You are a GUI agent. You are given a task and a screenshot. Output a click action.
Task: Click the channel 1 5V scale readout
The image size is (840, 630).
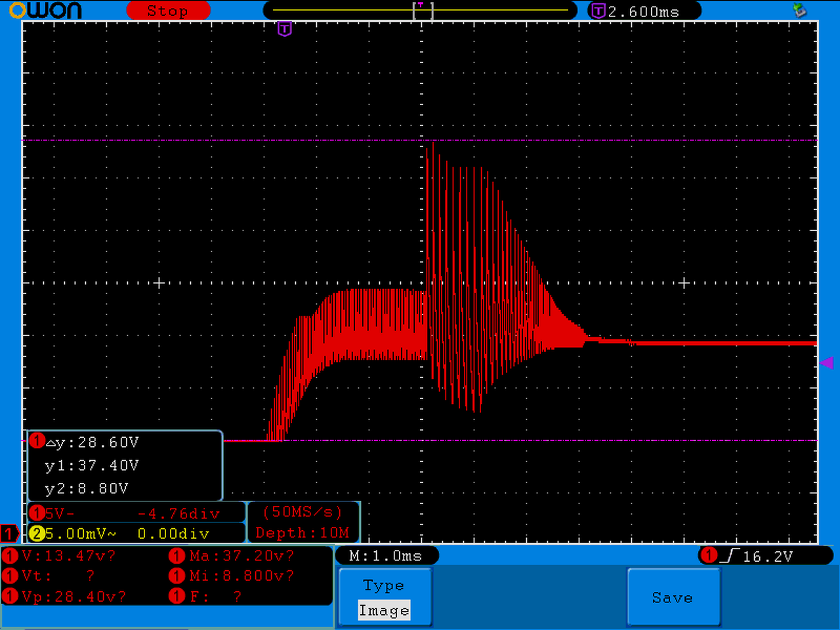click(59, 513)
